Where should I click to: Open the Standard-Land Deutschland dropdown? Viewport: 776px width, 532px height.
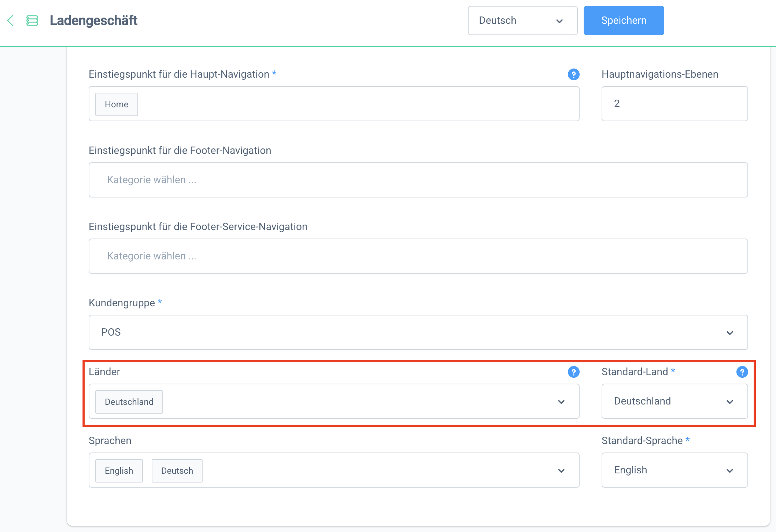tap(674, 401)
